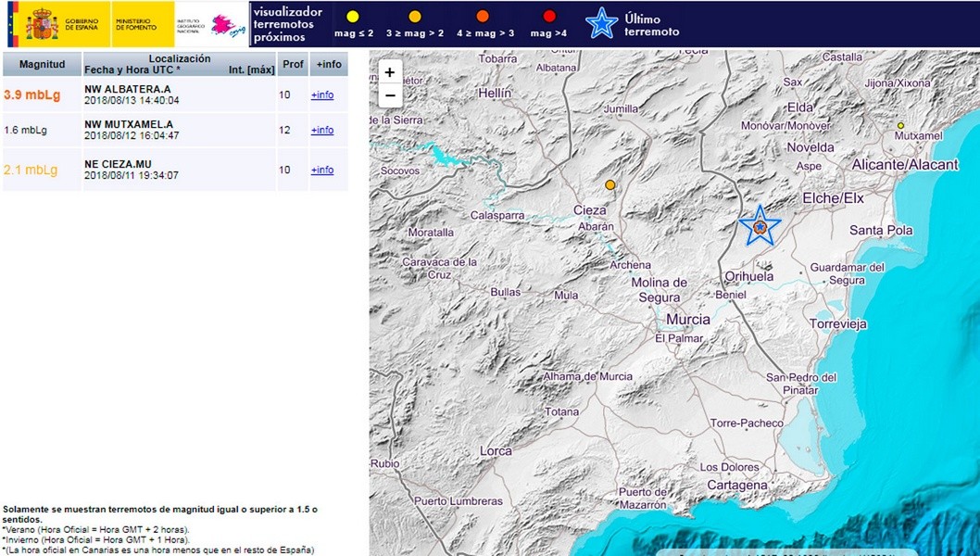Click the Murcia city label on map
Screen dimensions: 980x556
[x=688, y=320]
